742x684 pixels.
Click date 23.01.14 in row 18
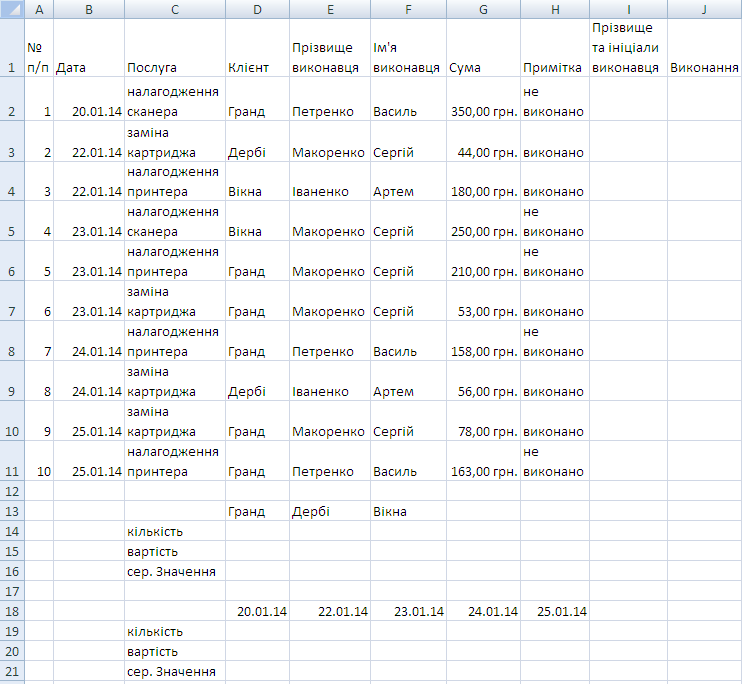[408, 611]
